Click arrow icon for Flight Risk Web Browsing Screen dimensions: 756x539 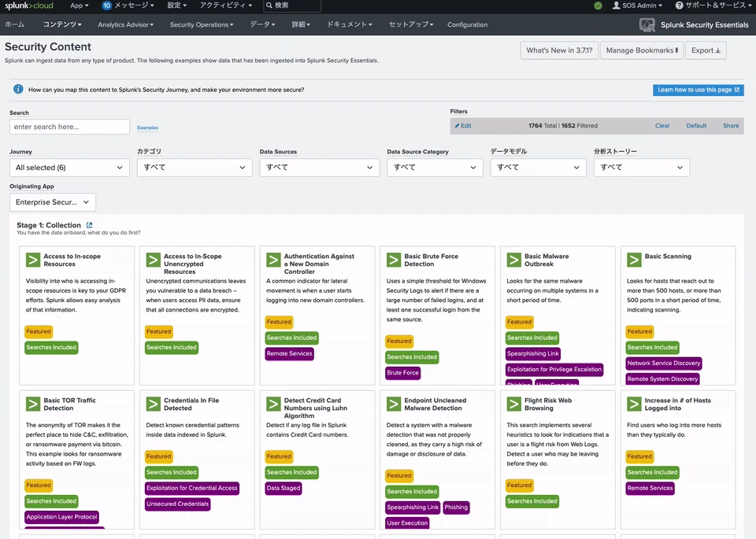tap(514, 404)
